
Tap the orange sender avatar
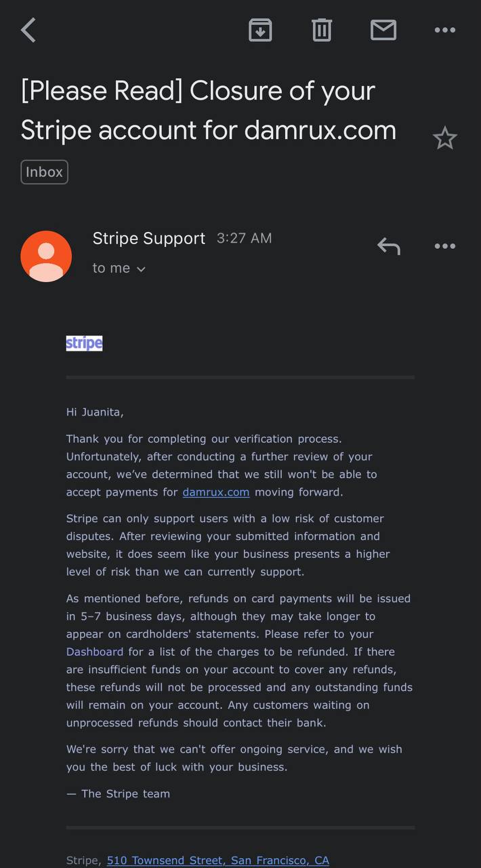click(46, 256)
